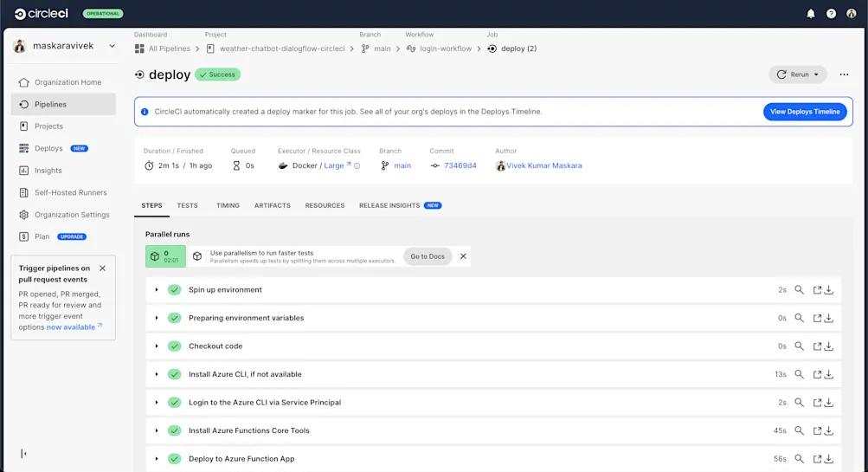Viewport: 868px width, 472px height.
Task: Collapse the sidebar with the bottom icon
Action: pyautogui.click(x=23, y=454)
